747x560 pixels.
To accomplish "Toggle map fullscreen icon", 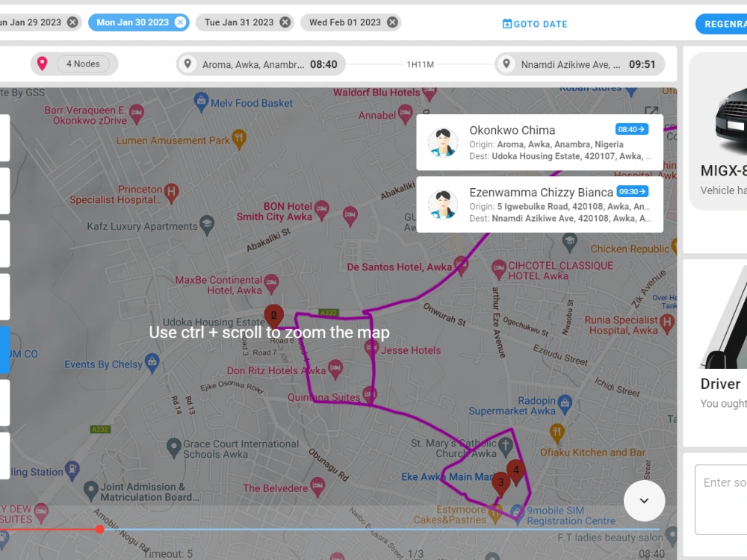I will [x=651, y=111].
